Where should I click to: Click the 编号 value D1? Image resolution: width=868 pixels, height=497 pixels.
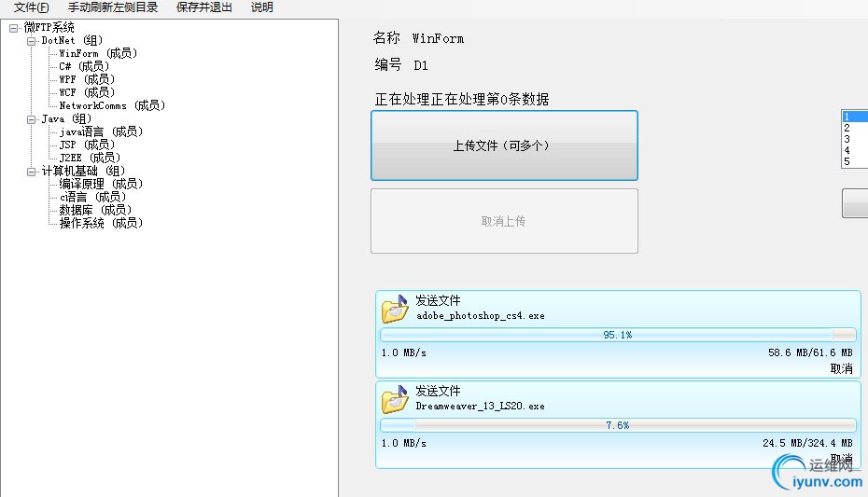(x=421, y=65)
